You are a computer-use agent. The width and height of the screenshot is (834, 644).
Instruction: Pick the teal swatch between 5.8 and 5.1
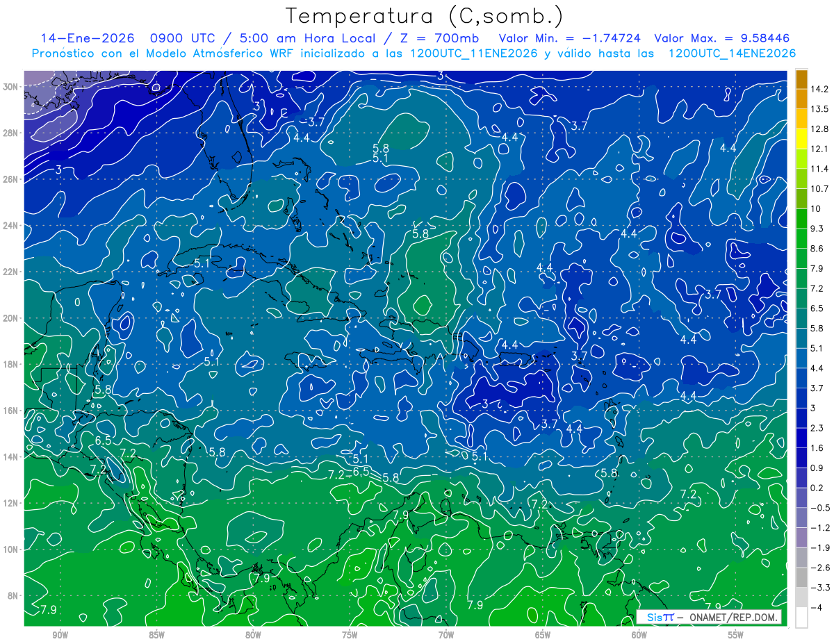pyautogui.click(x=801, y=338)
